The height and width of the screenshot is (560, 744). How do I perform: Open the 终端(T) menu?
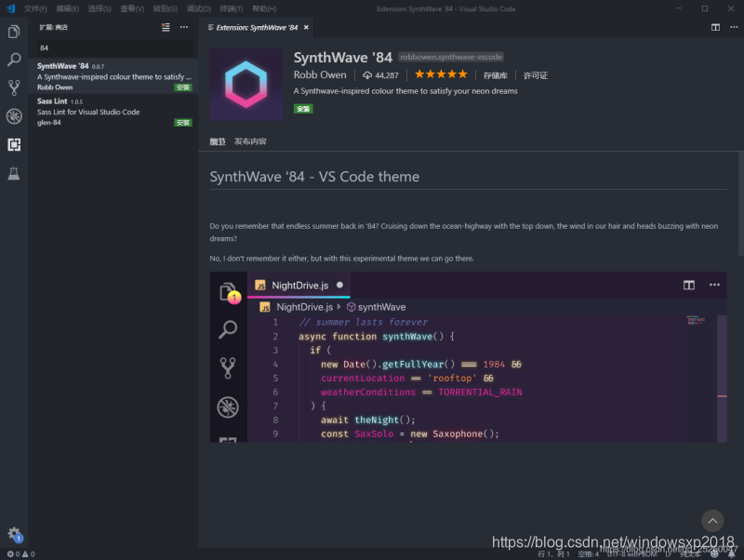click(230, 8)
